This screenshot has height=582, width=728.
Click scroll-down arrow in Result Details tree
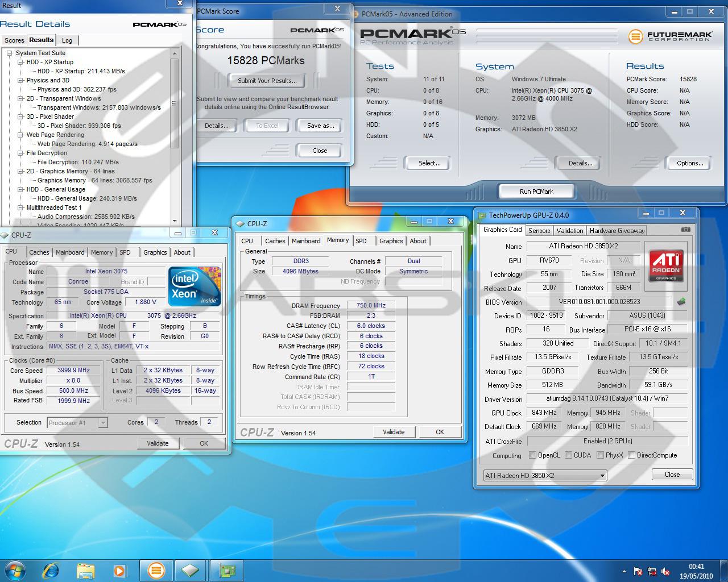[x=175, y=221]
